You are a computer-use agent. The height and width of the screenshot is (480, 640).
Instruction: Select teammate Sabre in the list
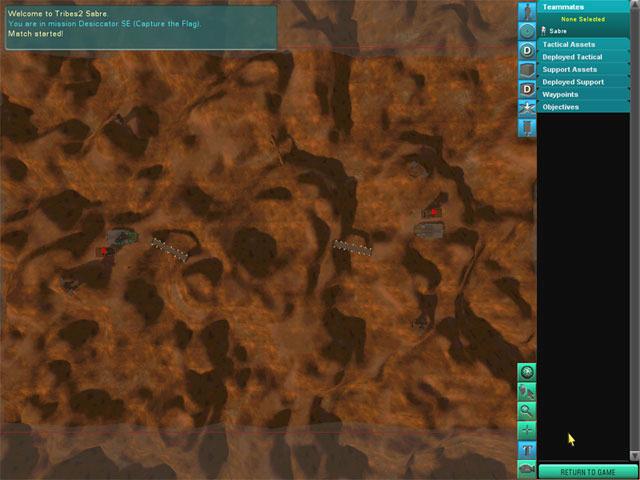(x=558, y=31)
